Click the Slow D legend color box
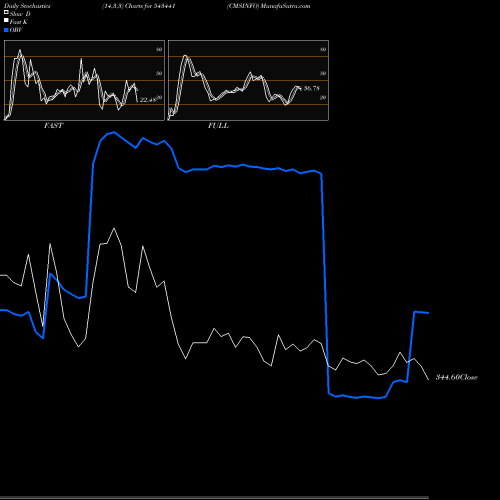500x500 pixels. 6,12
